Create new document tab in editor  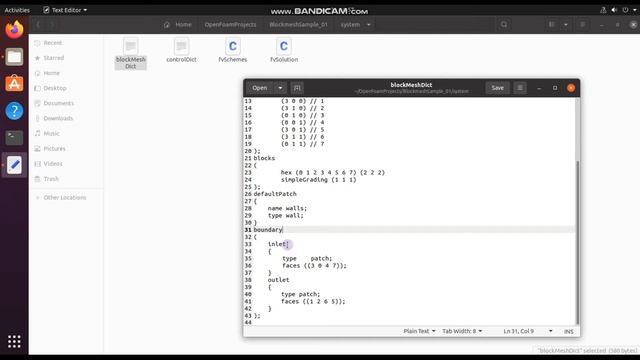coord(297,88)
